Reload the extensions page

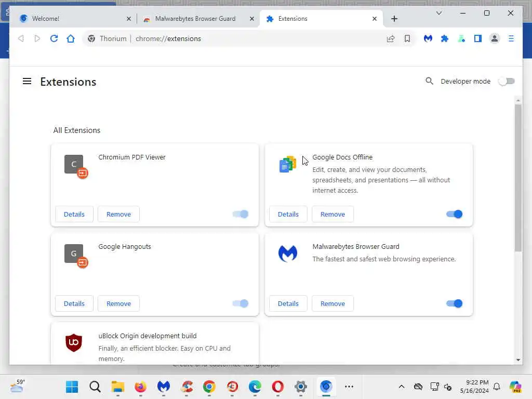pyautogui.click(x=54, y=38)
